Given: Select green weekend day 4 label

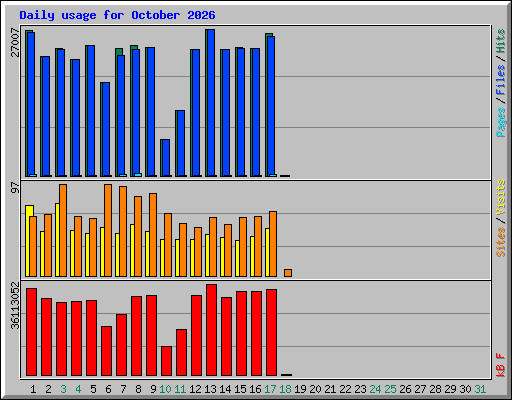Looking at the screenshot, I should click(x=78, y=389).
